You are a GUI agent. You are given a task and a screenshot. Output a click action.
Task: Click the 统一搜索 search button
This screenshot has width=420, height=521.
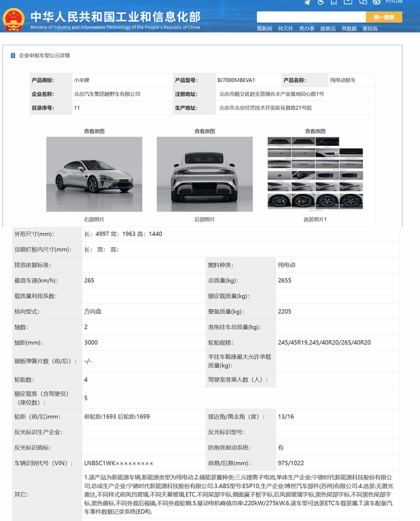(384, 17)
